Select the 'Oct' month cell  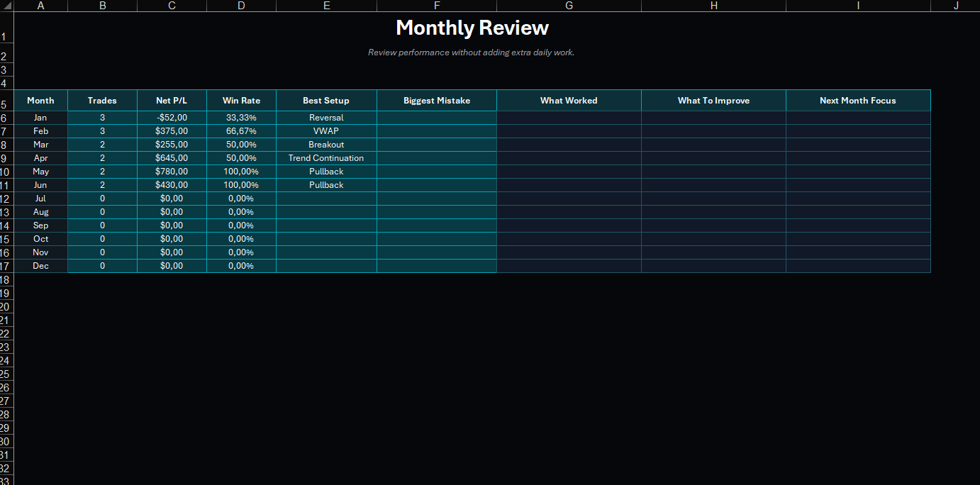click(40, 239)
